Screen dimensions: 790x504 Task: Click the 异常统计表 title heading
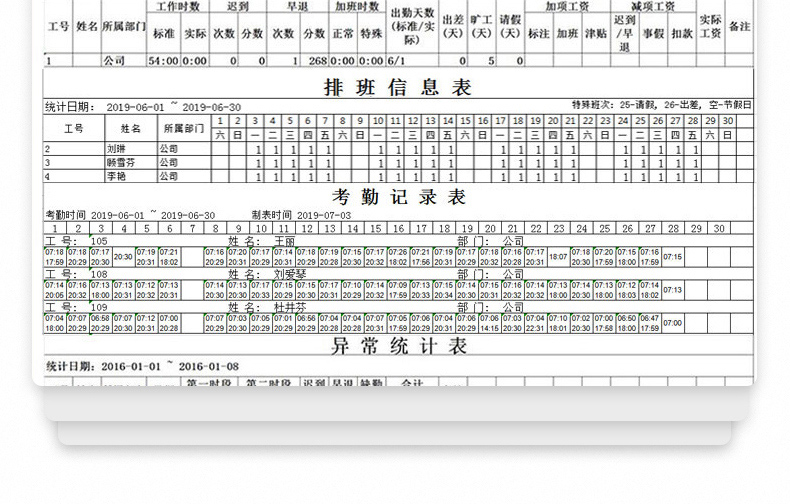pos(398,347)
